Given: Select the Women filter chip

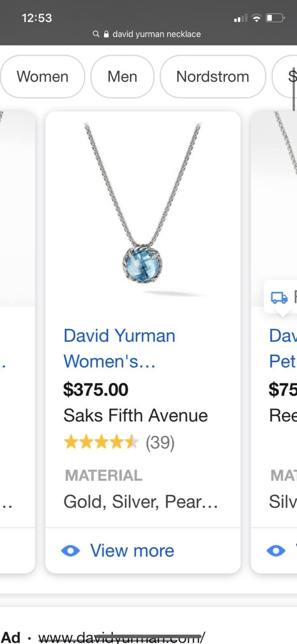Looking at the screenshot, I should [x=43, y=76].
